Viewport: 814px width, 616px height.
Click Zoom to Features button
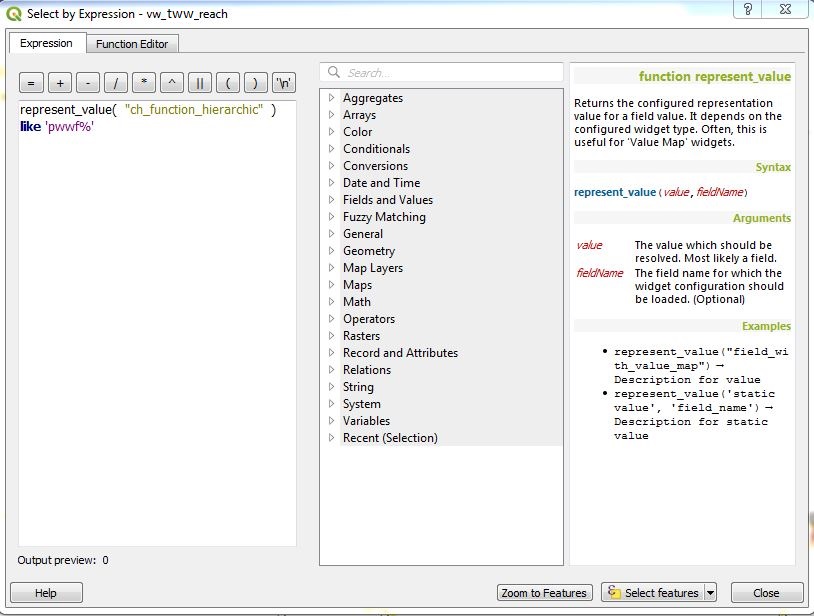click(x=544, y=593)
